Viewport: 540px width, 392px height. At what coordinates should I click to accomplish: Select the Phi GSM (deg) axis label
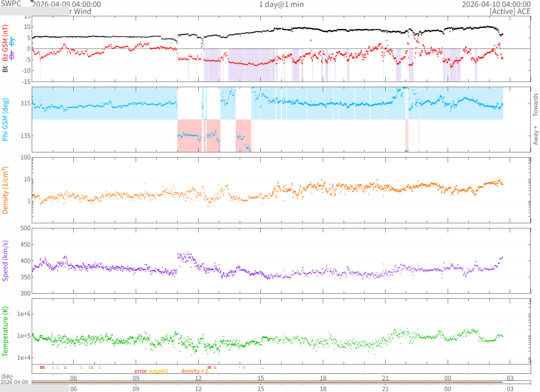tap(6, 119)
